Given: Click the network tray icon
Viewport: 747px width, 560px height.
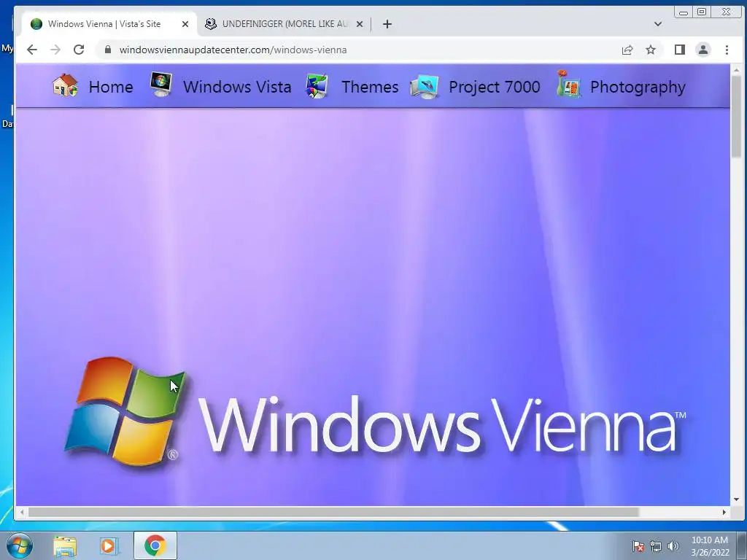Looking at the screenshot, I should coord(656,546).
